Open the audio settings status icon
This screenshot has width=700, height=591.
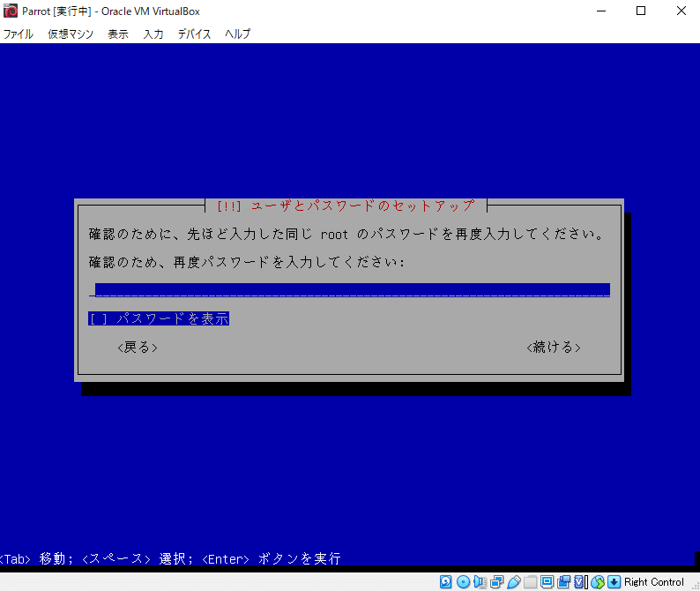tap(480, 581)
